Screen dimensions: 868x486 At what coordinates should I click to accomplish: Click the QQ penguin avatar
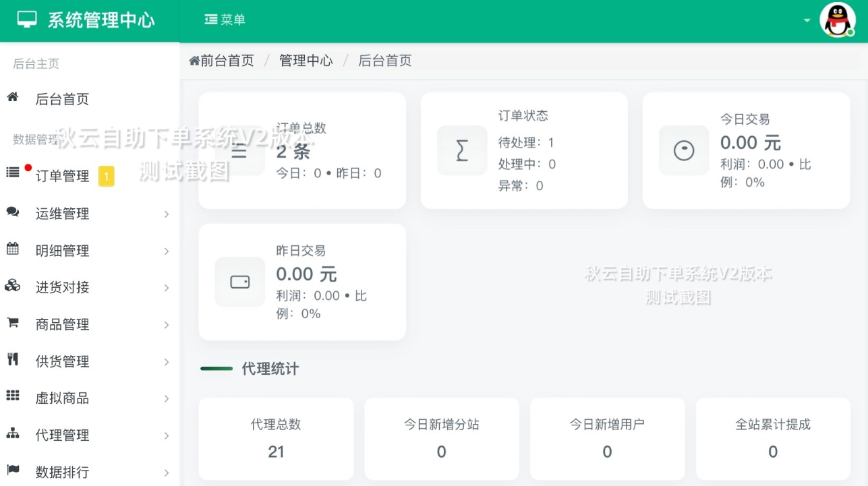coord(836,20)
